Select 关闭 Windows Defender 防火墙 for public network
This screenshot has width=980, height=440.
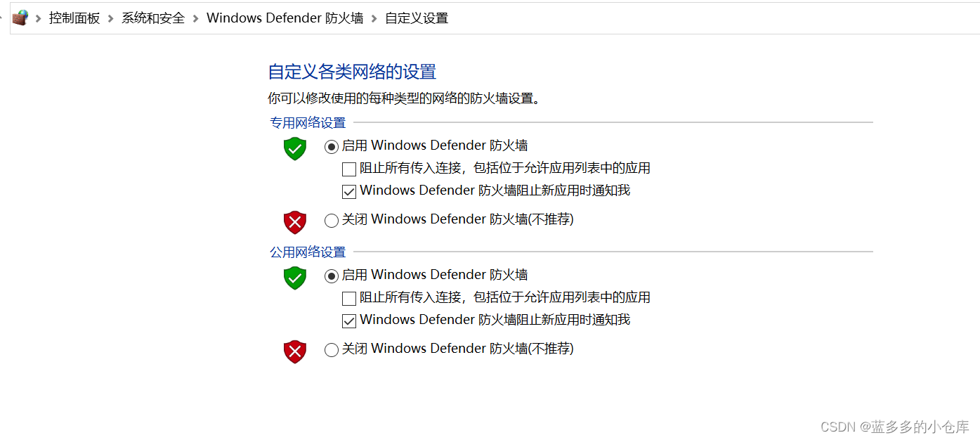click(x=332, y=350)
